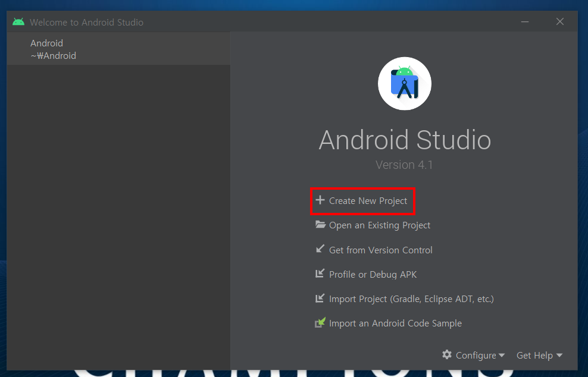Choose Open an Existing Project
588x377 pixels.
coord(380,225)
